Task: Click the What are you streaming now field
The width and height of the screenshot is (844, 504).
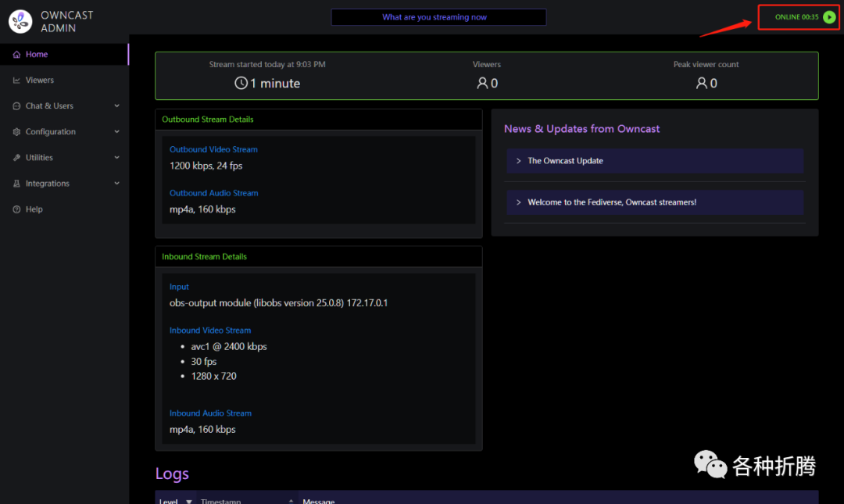Action: [438, 17]
